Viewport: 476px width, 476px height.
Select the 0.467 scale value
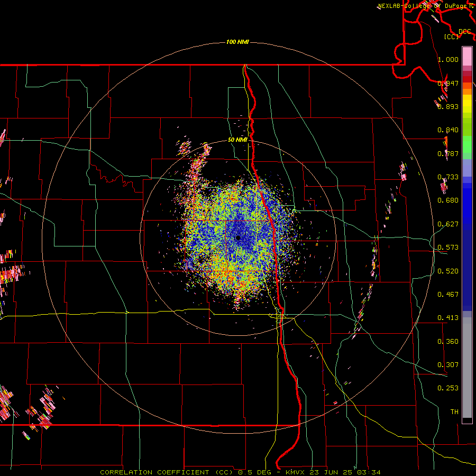click(448, 295)
